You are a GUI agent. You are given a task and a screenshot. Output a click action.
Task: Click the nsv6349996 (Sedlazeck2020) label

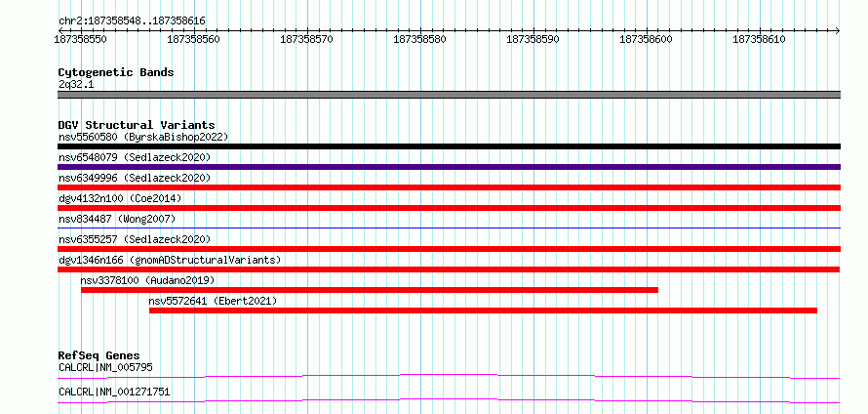pos(135,178)
